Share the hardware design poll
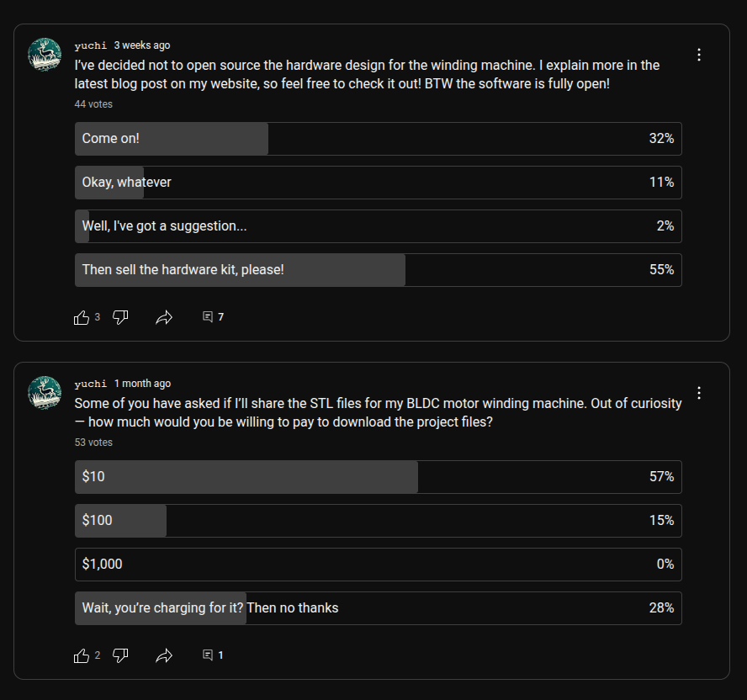This screenshot has width=747, height=700. (164, 317)
